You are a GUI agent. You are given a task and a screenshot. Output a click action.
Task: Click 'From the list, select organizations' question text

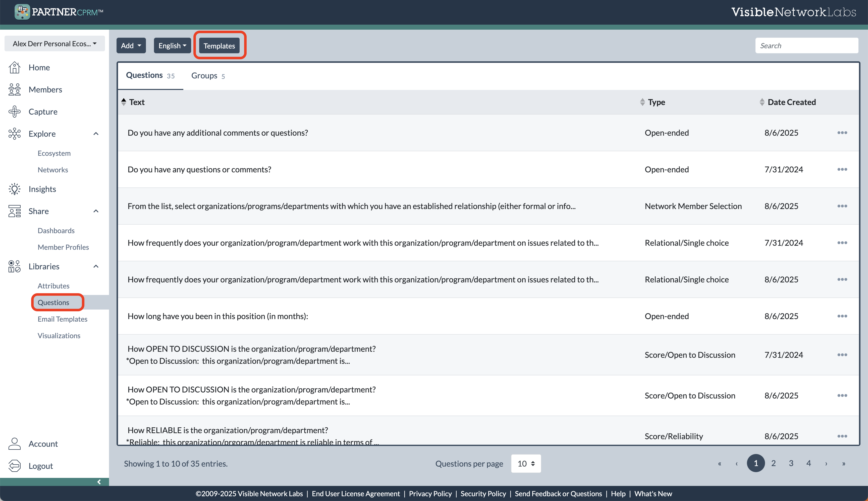(x=351, y=206)
